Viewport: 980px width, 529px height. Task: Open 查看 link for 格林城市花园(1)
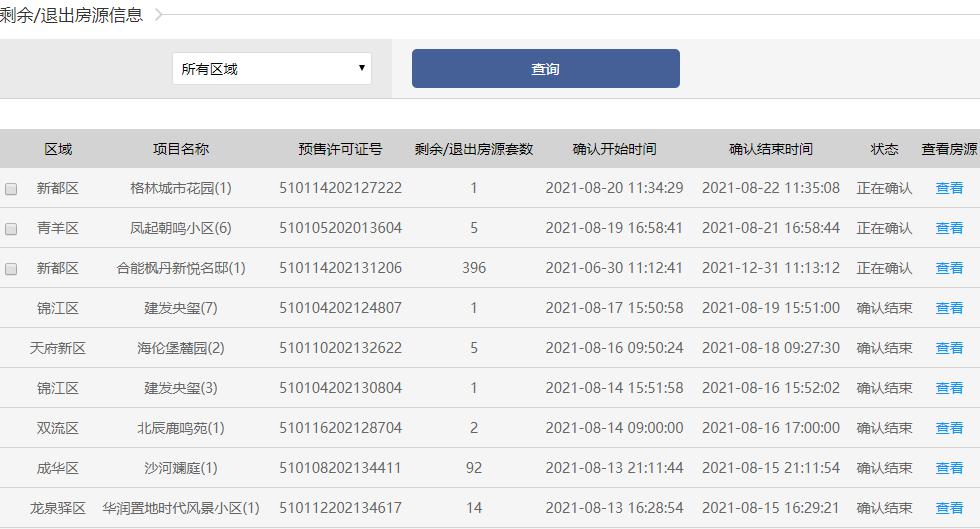coord(949,188)
